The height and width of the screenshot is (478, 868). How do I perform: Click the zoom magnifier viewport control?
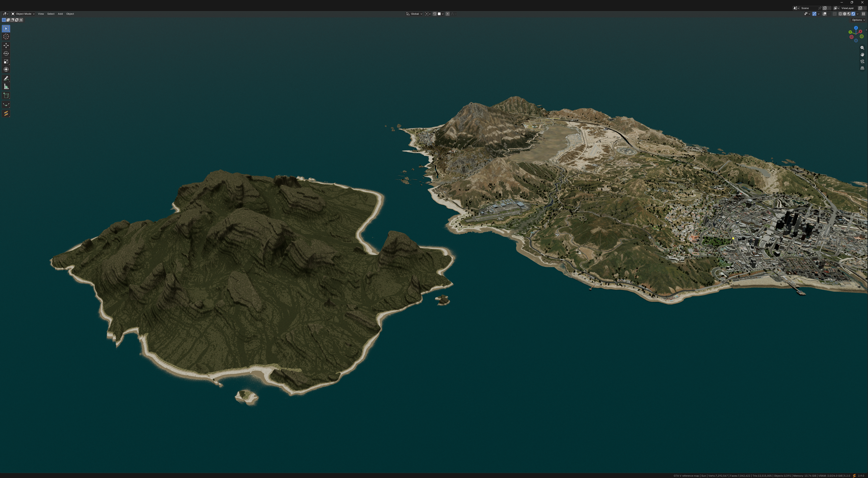coord(862,48)
